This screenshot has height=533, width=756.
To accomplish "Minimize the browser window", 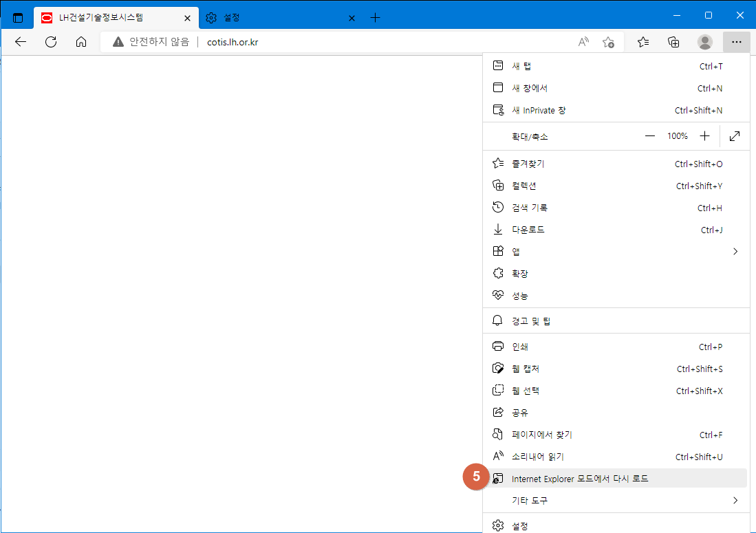I will [x=677, y=15].
